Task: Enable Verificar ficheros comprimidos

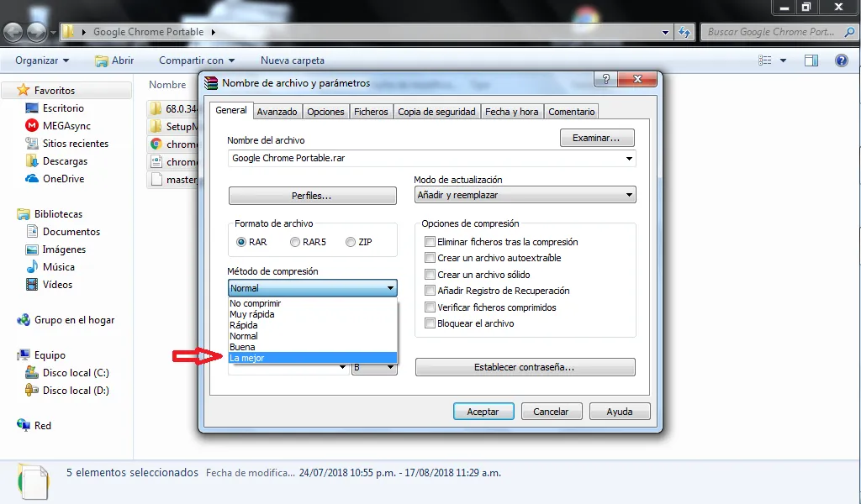Action: tap(430, 307)
